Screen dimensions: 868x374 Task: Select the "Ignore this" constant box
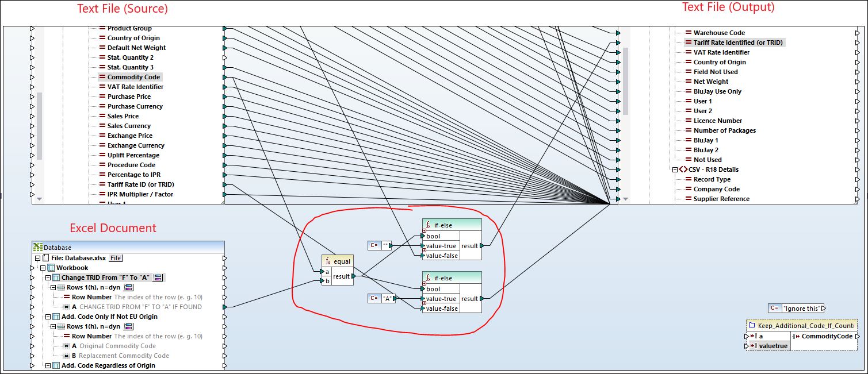tap(797, 309)
